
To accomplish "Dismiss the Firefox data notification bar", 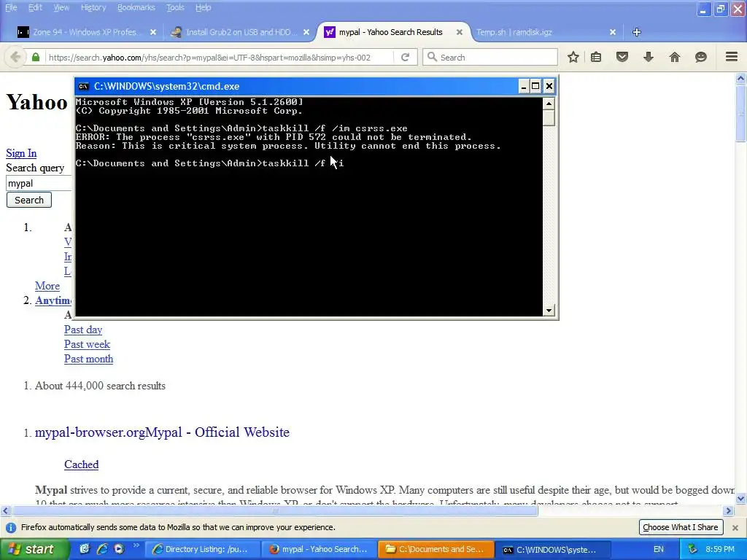I will click(x=735, y=528).
